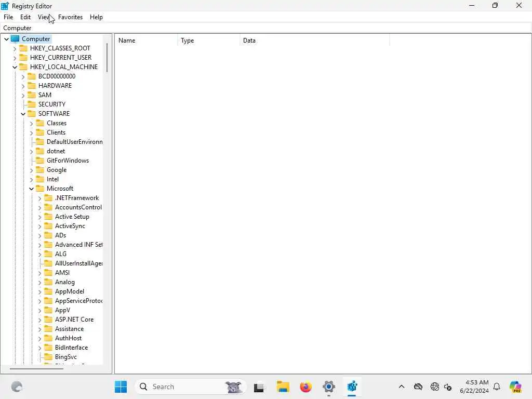Select the GitForWindows folder icon

coord(40,160)
